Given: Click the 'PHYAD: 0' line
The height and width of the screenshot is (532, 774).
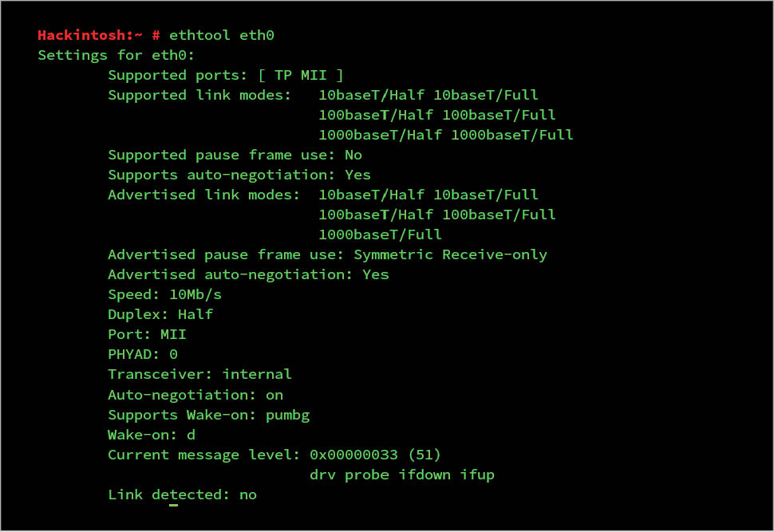Looking at the screenshot, I should 143,354.
